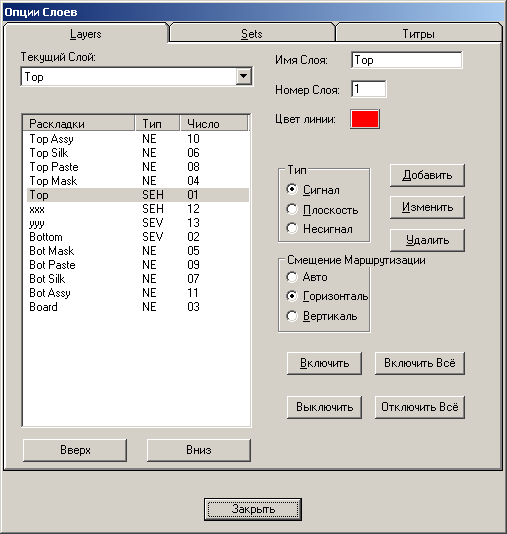Click the Включить Всё button
This screenshot has height=534, width=507.
coord(419,363)
